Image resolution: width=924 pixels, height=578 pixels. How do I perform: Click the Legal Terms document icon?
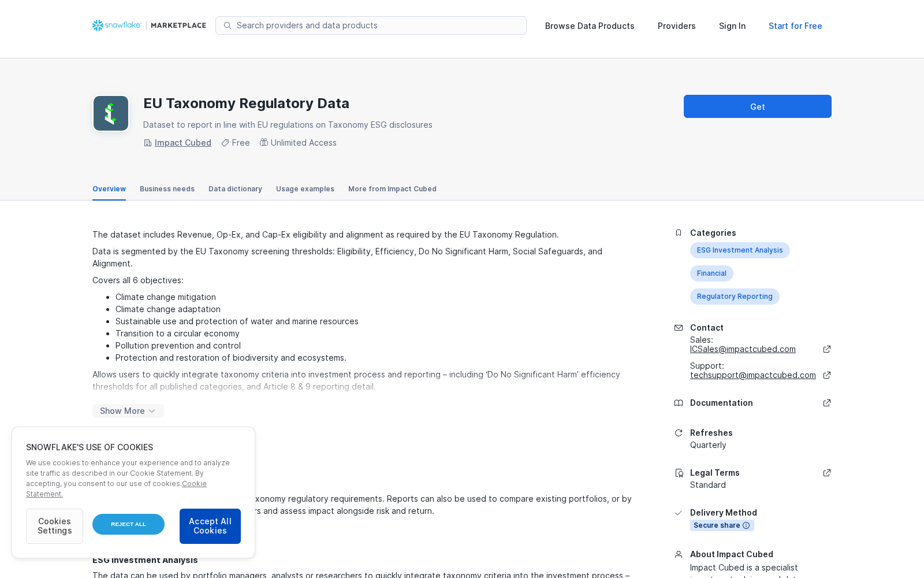coord(679,473)
